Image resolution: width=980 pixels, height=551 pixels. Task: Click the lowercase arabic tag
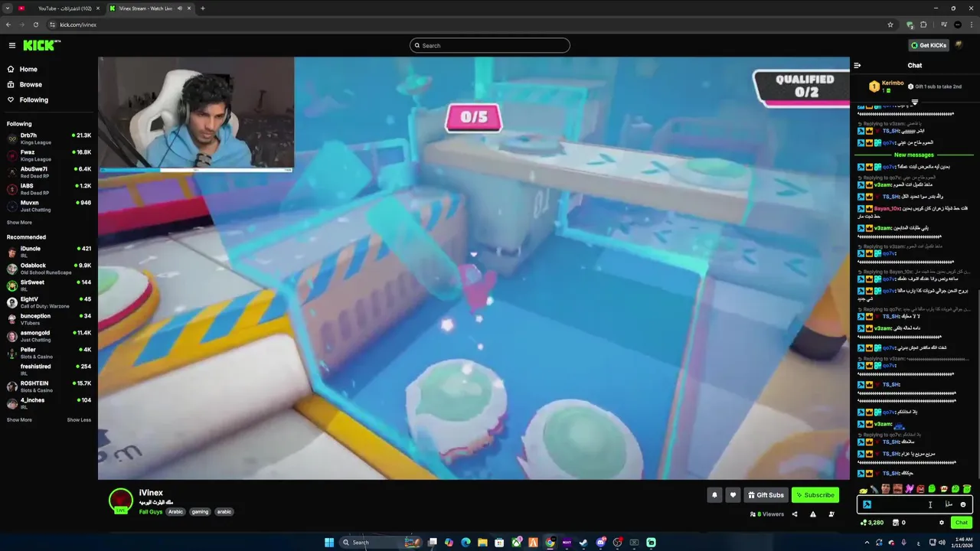click(224, 511)
